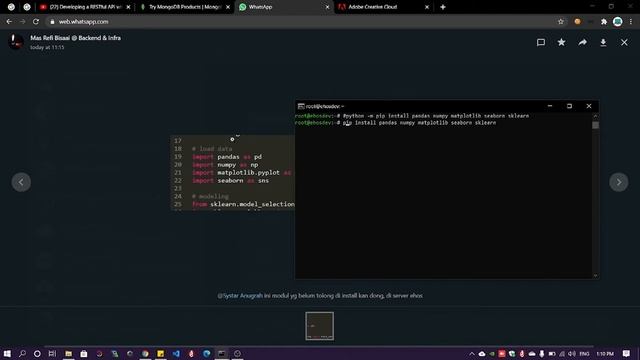Close the Adobe Creative Cloud tab

pos(427,7)
